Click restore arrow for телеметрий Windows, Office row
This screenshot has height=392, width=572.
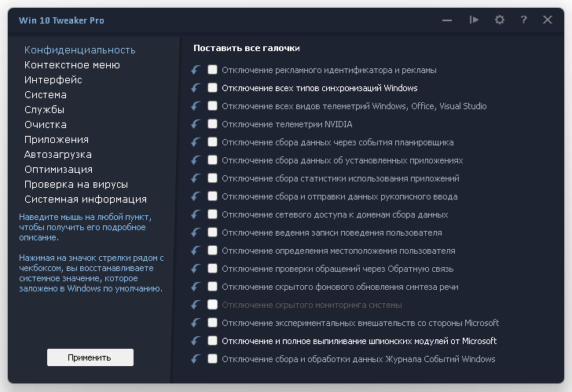click(x=196, y=106)
